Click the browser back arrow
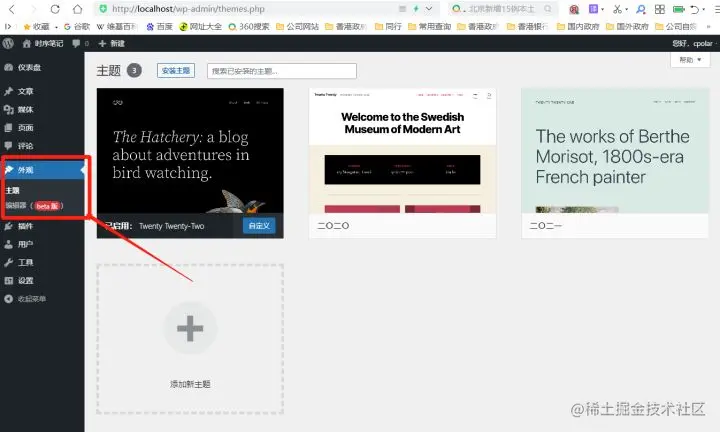 coord(12,9)
